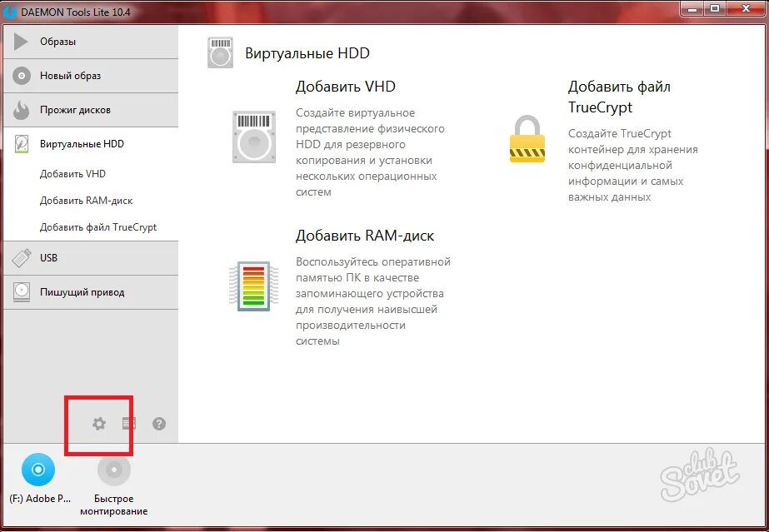Choose Добавить VHD sidebar sub-item
The width and height of the screenshot is (769, 532).
[x=72, y=174]
